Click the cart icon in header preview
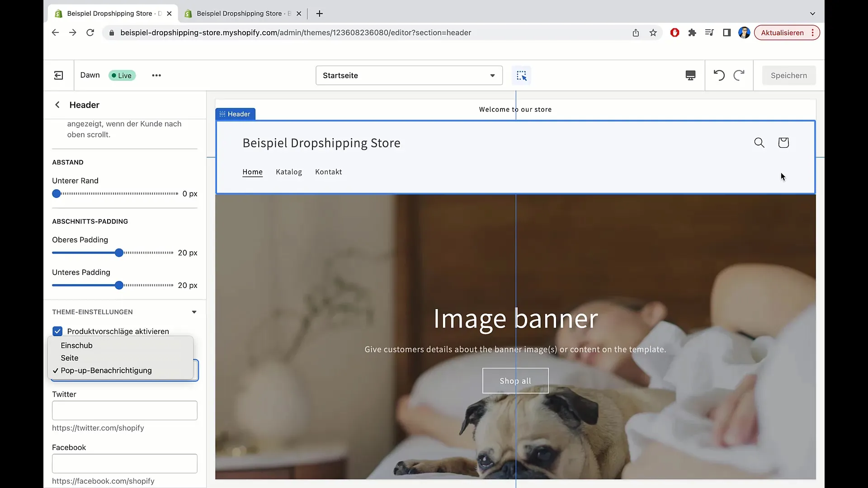The image size is (868, 488). pyautogui.click(x=784, y=142)
